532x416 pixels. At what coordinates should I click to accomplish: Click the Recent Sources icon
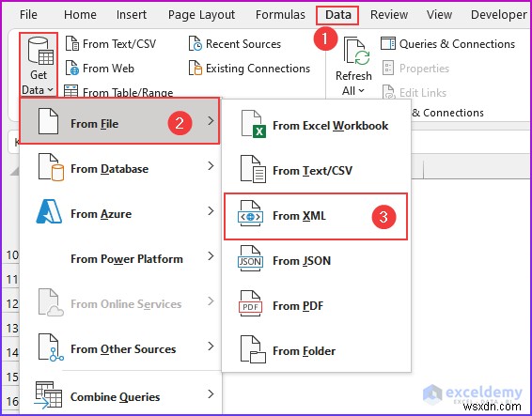click(x=196, y=44)
